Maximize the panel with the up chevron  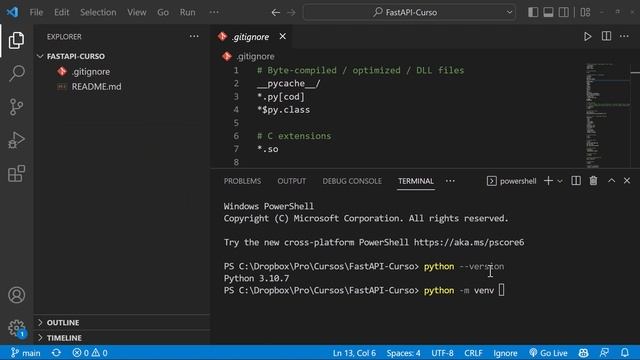pos(611,180)
